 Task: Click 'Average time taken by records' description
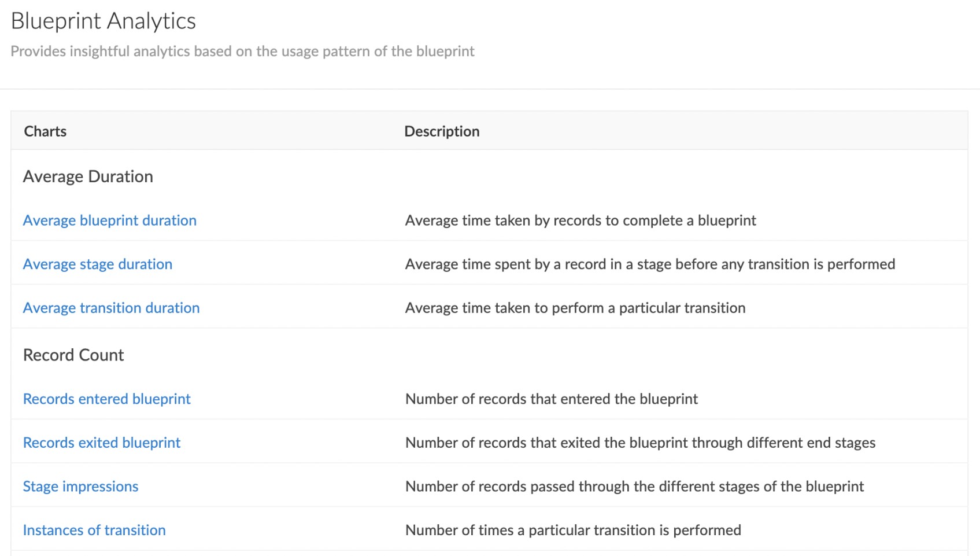point(580,220)
